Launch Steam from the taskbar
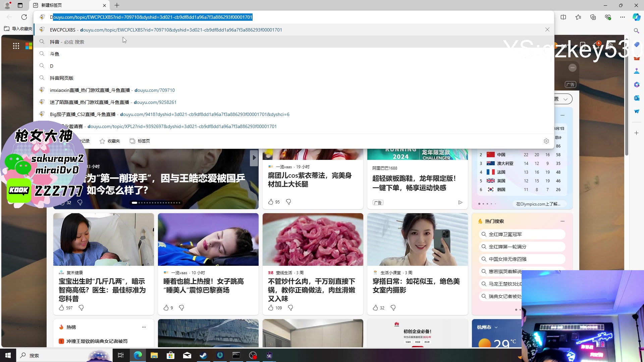The width and height of the screenshot is (644, 362). pyautogui.click(x=203, y=355)
